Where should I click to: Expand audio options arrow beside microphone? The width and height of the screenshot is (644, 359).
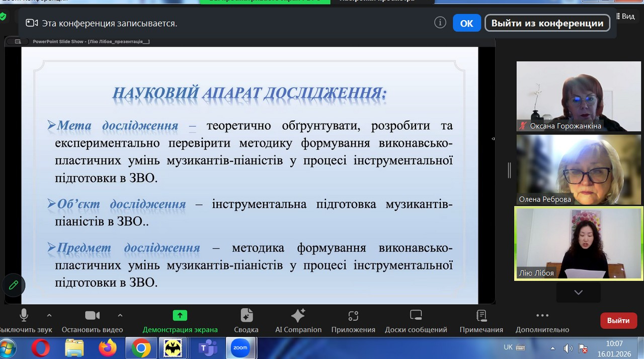(49, 316)
